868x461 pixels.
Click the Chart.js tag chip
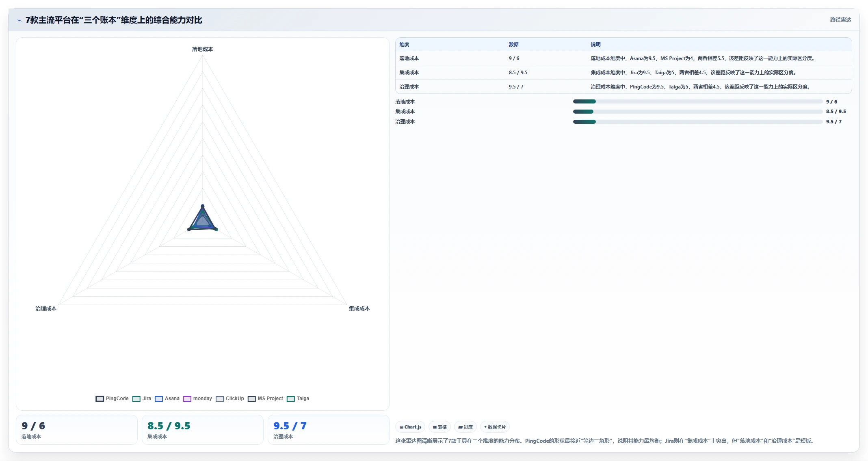[410, 427]
